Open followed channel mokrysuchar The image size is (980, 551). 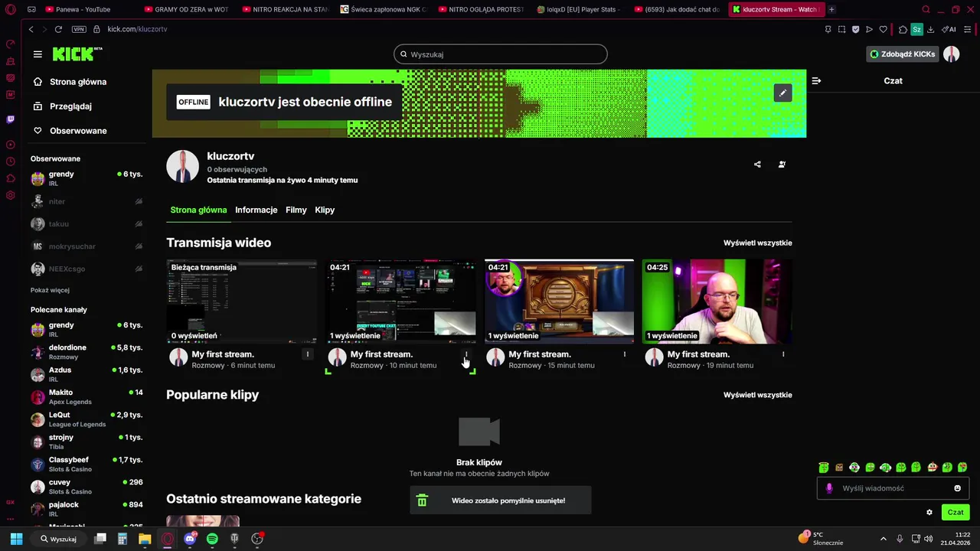click(x=87, y=246)
